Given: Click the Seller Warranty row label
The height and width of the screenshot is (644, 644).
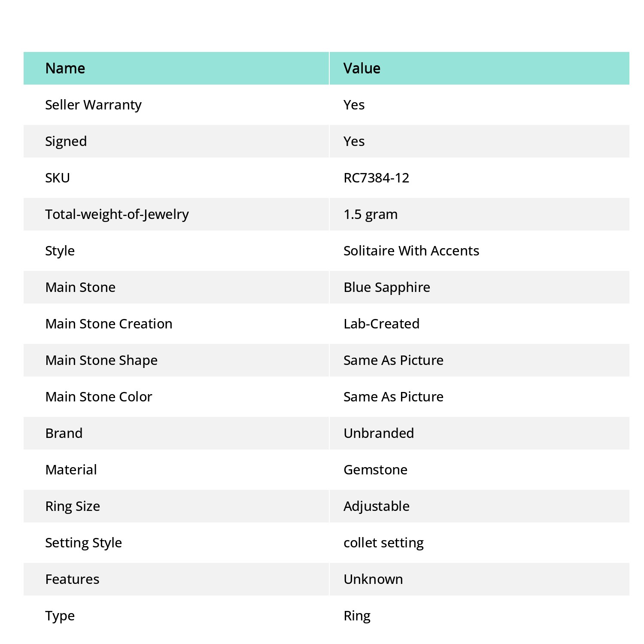Looking at the screenshot, I should tap(93, 105).
